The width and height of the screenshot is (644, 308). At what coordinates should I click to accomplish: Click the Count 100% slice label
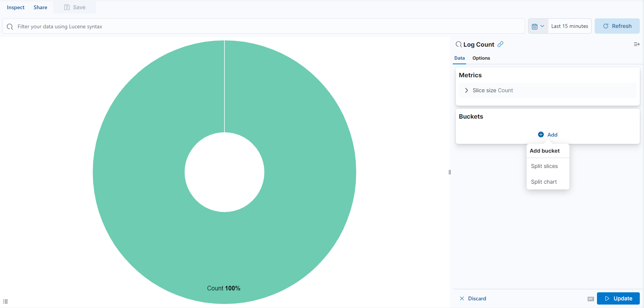coord(224,288)
